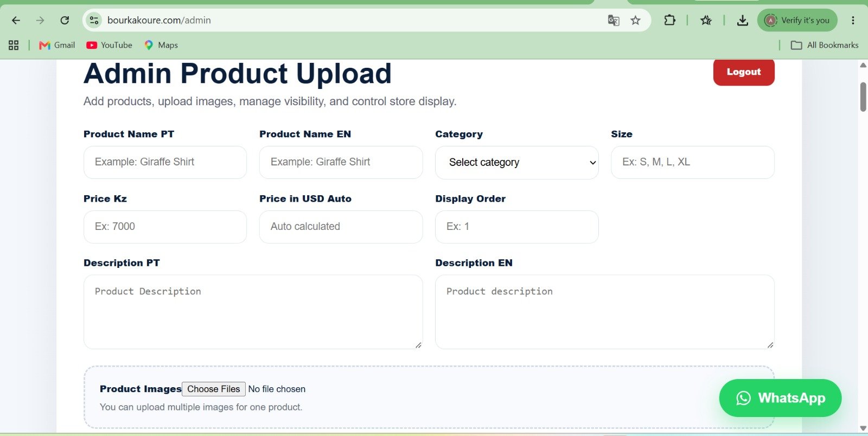Open the Chrome three-dot menu
The height and width of the screenshot is (436, 868).
[853, 21]
